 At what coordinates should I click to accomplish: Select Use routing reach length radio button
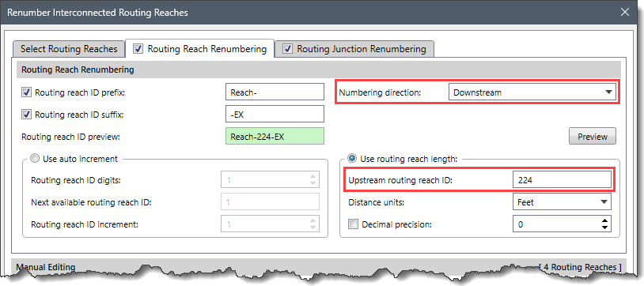coord(352,158)
